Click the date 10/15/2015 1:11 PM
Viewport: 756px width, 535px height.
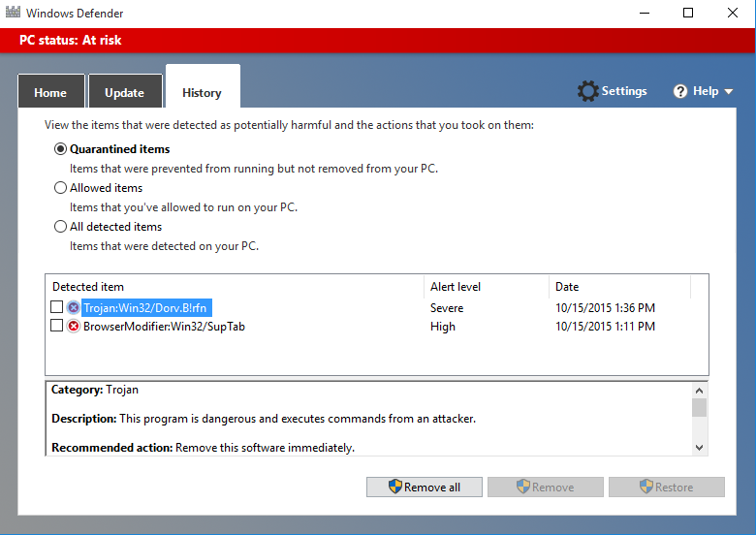pos(605,327)
